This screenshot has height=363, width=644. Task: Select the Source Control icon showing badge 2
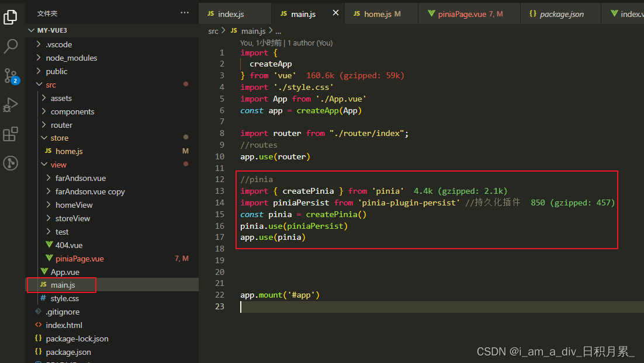pos(11,76)
